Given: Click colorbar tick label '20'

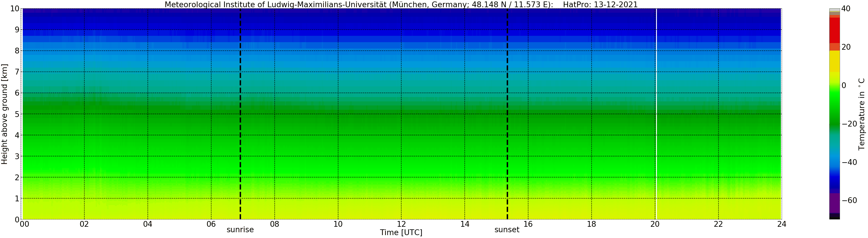Looking at the screenshot, I should [x=846, y=47].
